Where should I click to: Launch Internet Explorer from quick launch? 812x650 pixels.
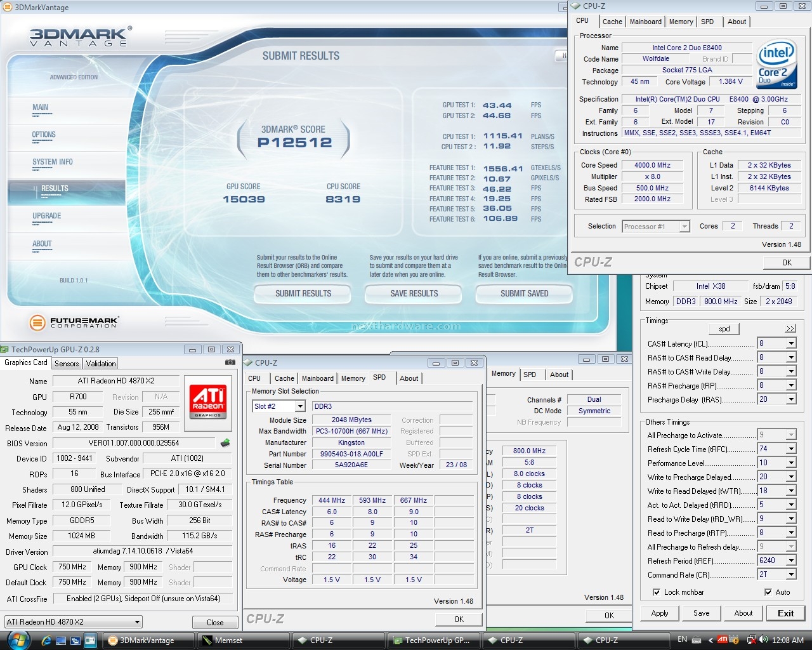pos(46,640)
